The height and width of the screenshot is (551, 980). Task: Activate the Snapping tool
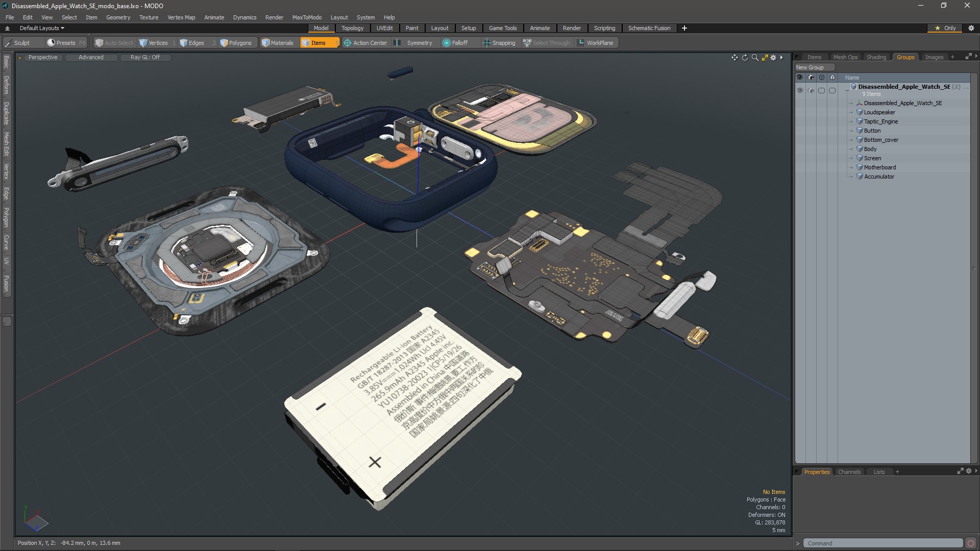[499, 43]
